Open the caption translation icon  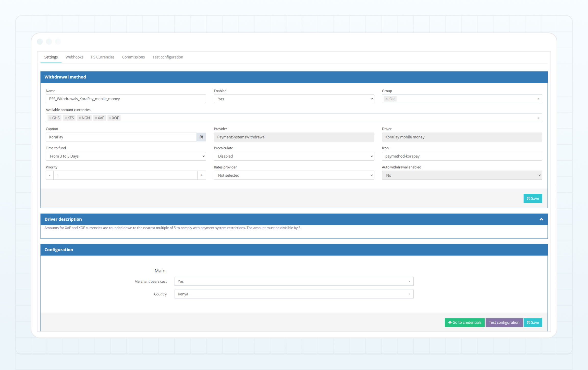(x=201, y=137)
